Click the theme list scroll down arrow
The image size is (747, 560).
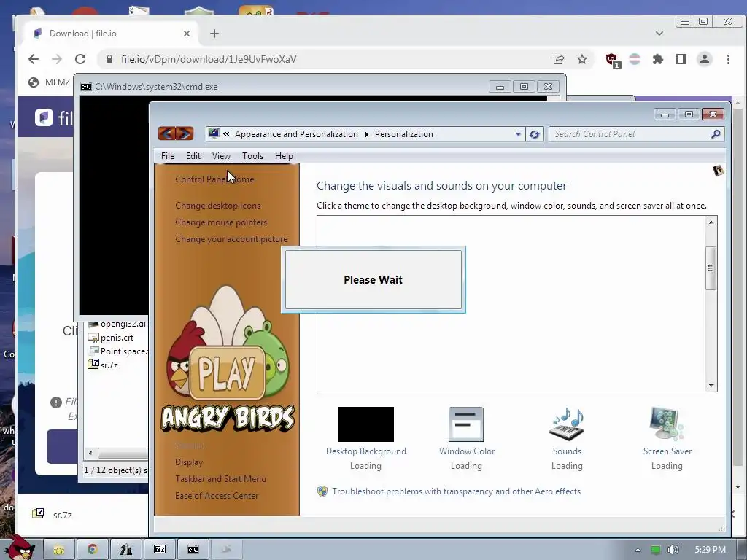(711, 385)
